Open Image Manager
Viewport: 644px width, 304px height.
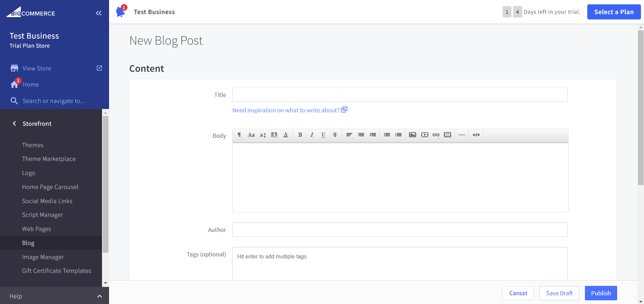click(43, 257)
